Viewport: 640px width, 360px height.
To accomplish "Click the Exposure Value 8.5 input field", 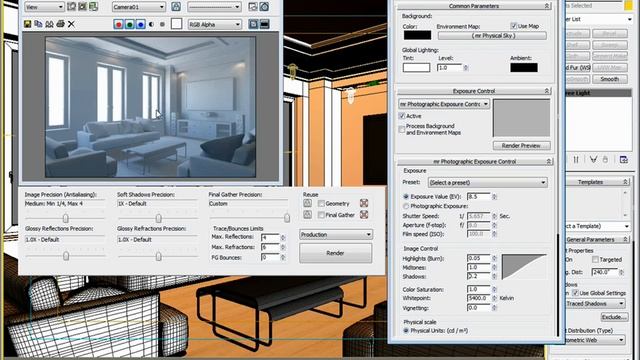I will (x=478, y=197).
